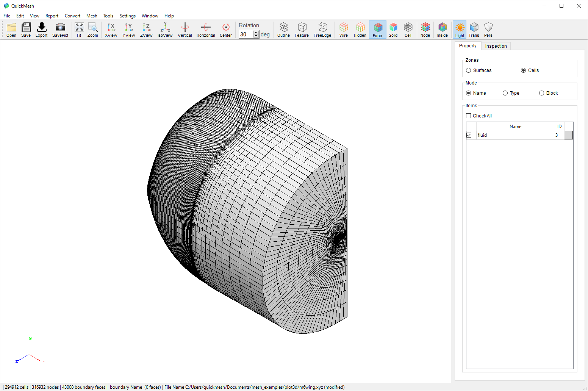588x391 pixels.
Task: Click the ID column header
Action: (x=559, y=127)
